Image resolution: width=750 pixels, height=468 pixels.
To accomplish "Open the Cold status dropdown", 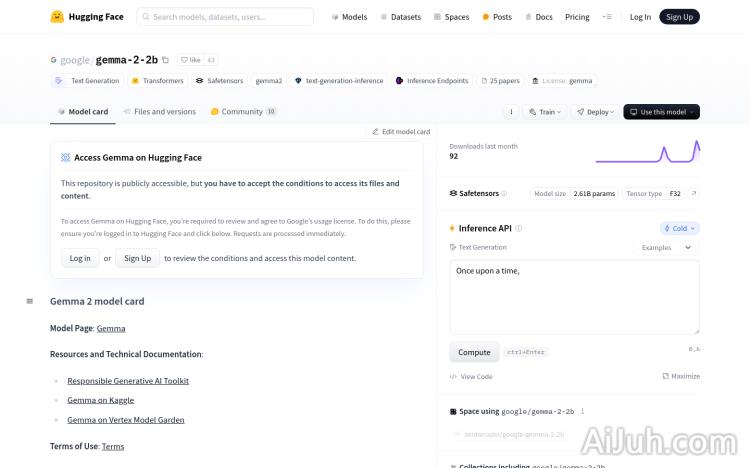I will (x=680, y=228).
